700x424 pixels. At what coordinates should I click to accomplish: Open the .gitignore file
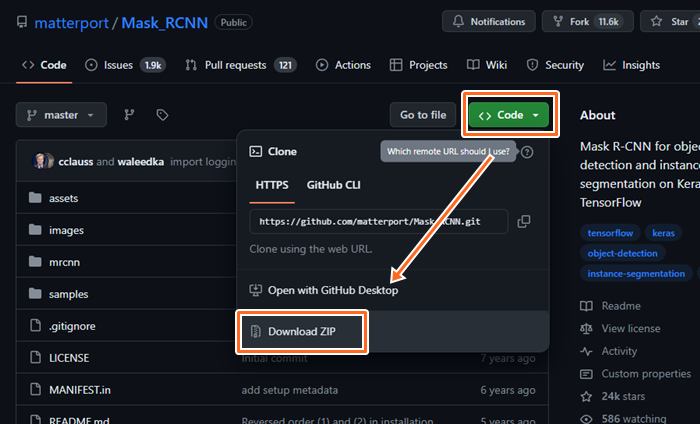click(x=72, y=326)
